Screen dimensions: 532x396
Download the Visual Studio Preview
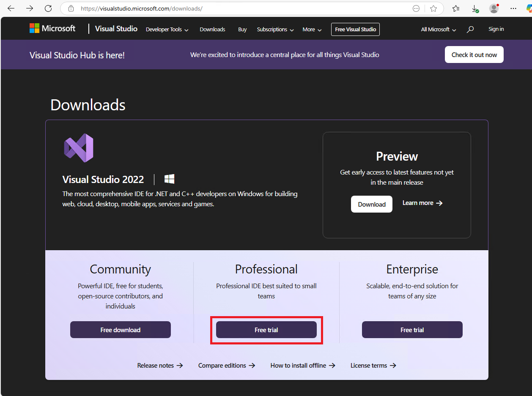[372, 204]
